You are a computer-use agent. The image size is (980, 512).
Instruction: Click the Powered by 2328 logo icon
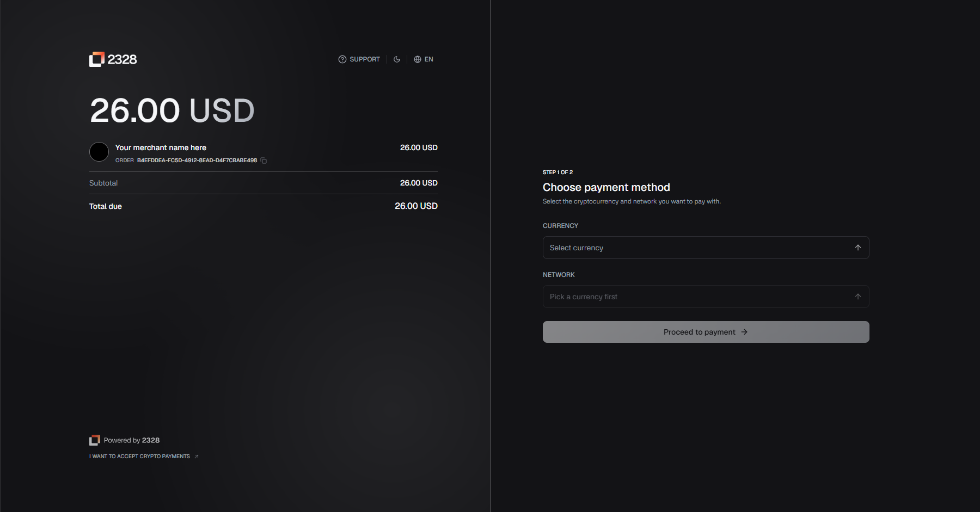(95, 440)
